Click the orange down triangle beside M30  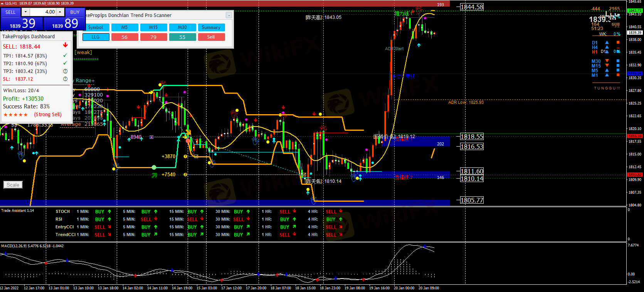[607, 61]
